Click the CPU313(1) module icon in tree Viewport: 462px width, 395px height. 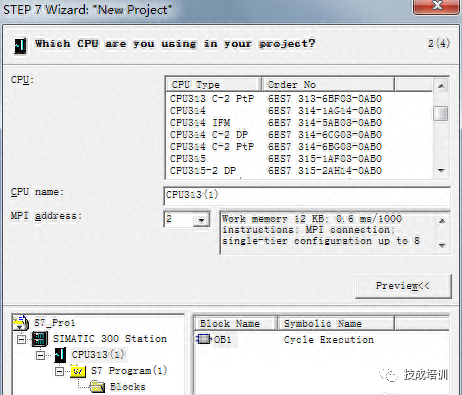coord(60,355)
